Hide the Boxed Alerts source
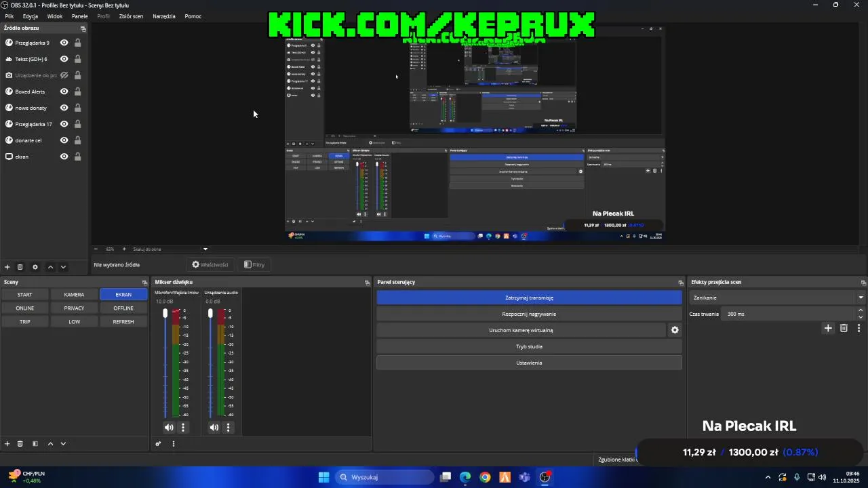Image resolution: width=868 pixels, height=488 pixels. 64,91
